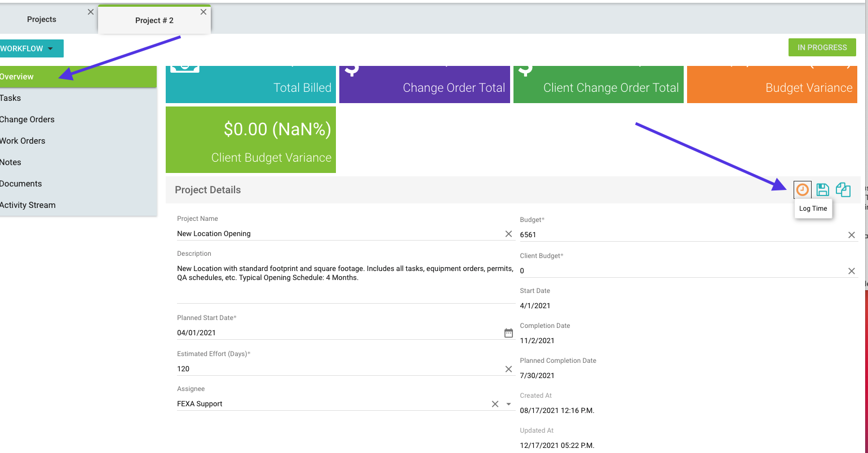
Task: Open the Workflow dropdown menu
Action: click(29, 48)
